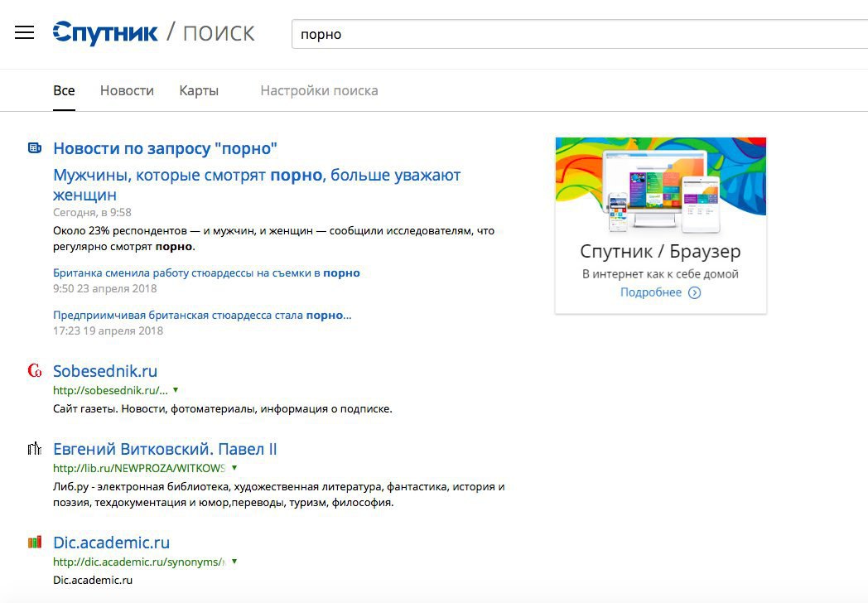Click the lib.ru favicon beside Евгений Витковский
This screenshot has width=868, height=603.
[x=34, y=448]
